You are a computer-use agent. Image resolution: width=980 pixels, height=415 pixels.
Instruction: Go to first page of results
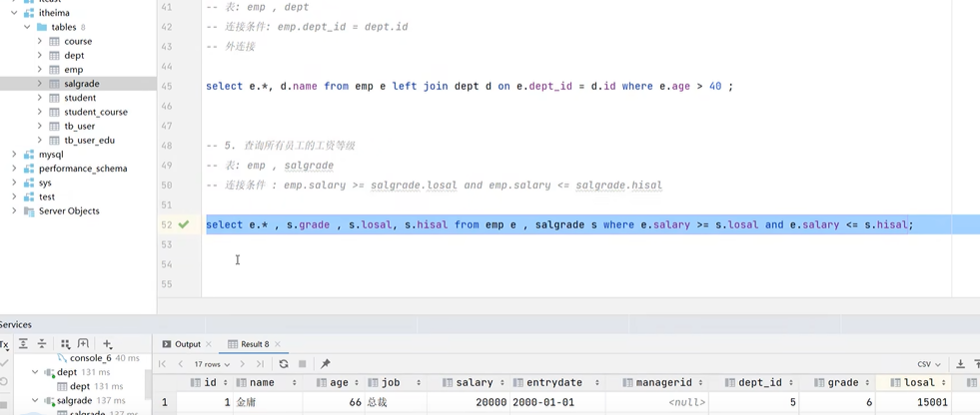tap(163, 364)
